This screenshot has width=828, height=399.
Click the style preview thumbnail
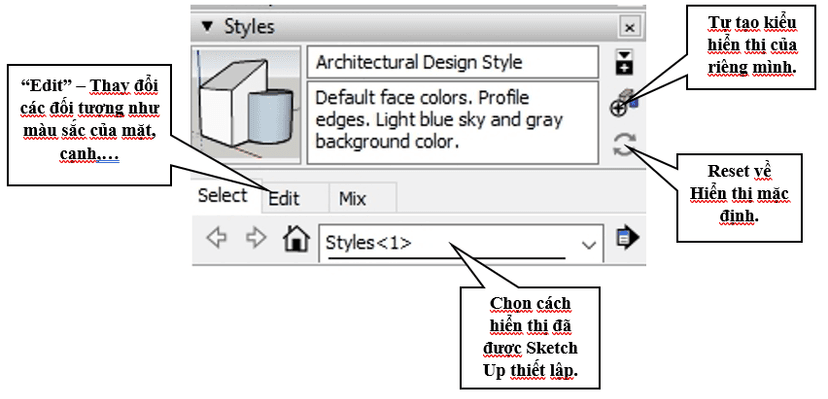(x=246, y=105)
